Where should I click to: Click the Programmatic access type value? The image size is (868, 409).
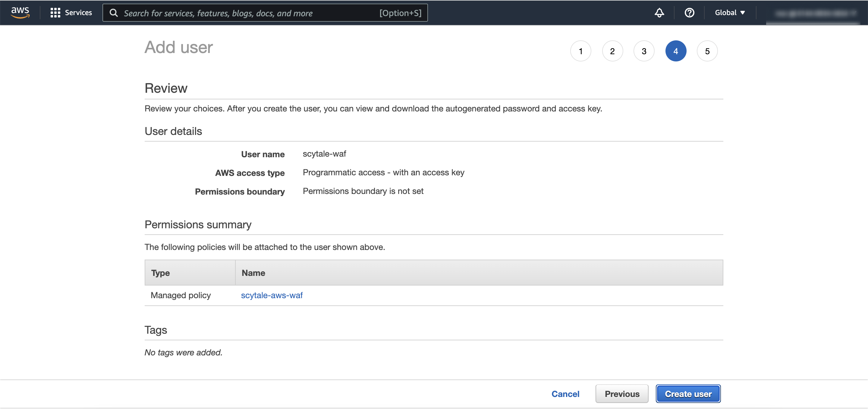tap(383, 173)
